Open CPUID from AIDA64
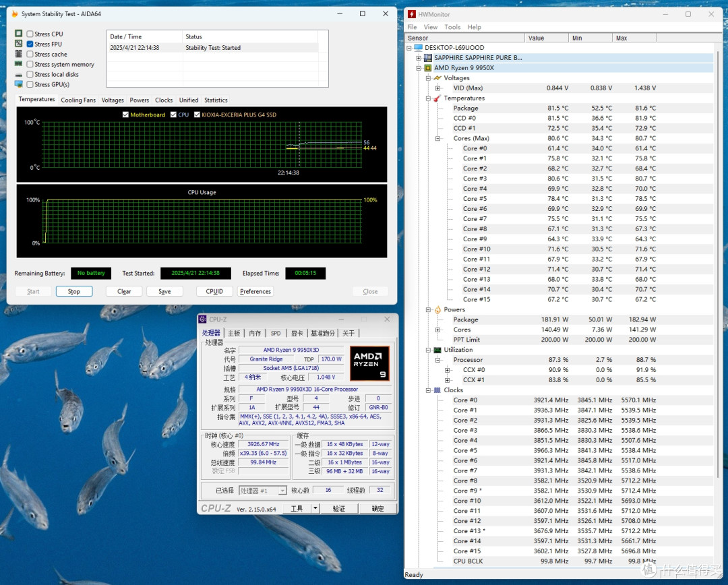The height and width of the screenshot is (585, 728). pos(214,291)
